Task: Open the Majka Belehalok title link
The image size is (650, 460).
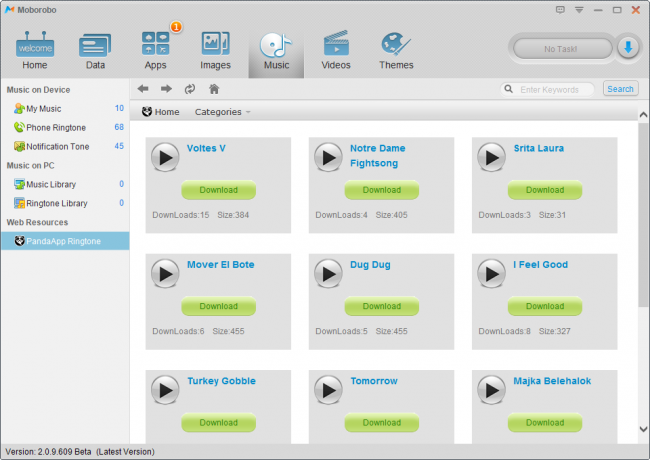Action: coord(552,381)
